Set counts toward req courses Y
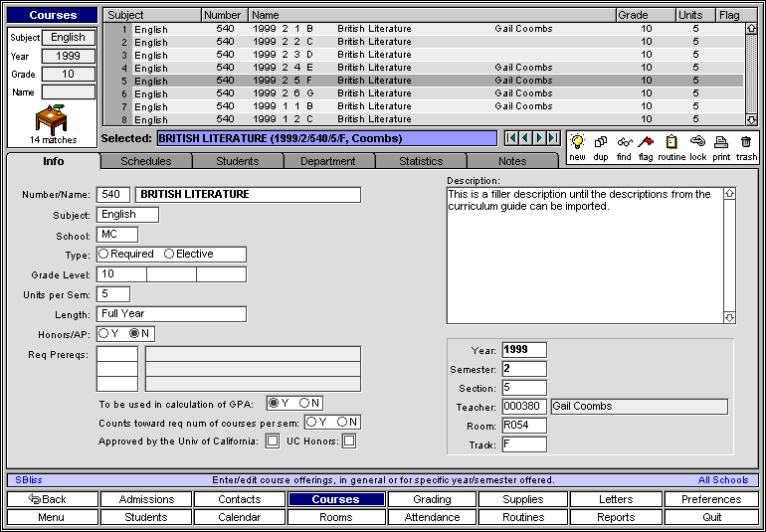Viewport: 766px width, 532px height. click(x=311, y=422)
